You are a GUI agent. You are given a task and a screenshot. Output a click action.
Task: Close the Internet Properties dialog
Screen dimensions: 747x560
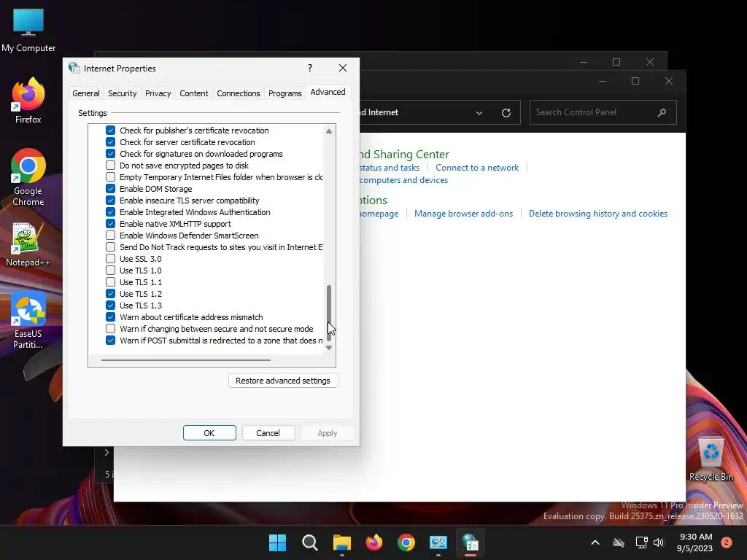(x=343, y=68)
